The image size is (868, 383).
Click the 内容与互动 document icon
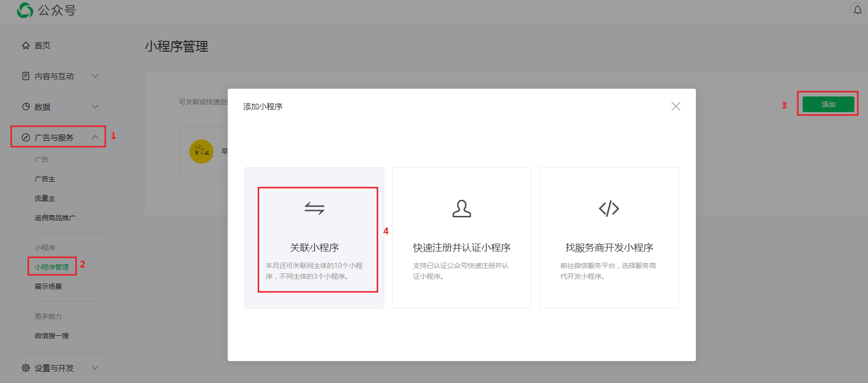click(x=26, y=76)
